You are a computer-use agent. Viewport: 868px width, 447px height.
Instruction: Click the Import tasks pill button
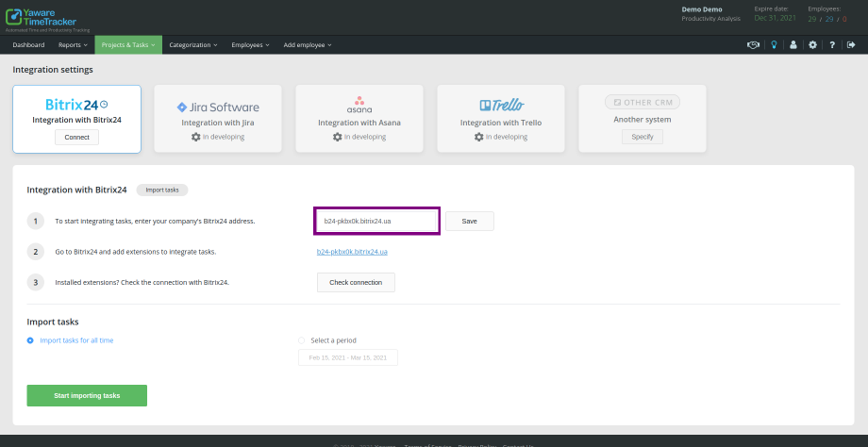(x=162, y=190)
